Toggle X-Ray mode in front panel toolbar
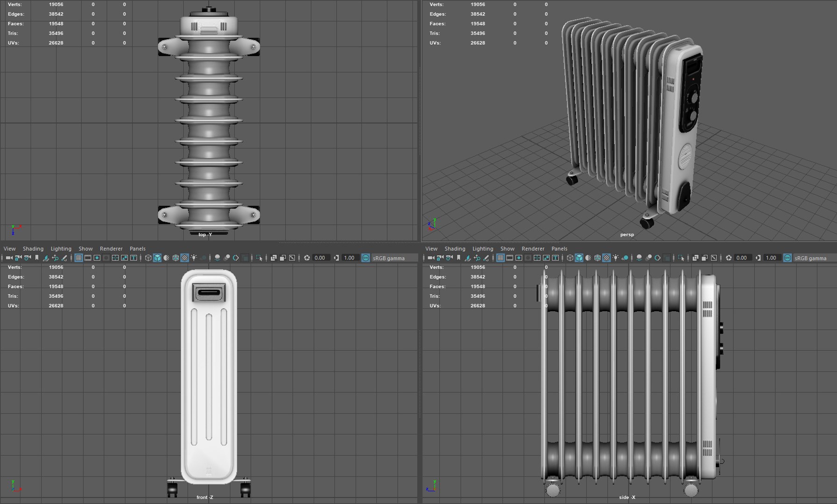837x504 pixels. point(274,258)
